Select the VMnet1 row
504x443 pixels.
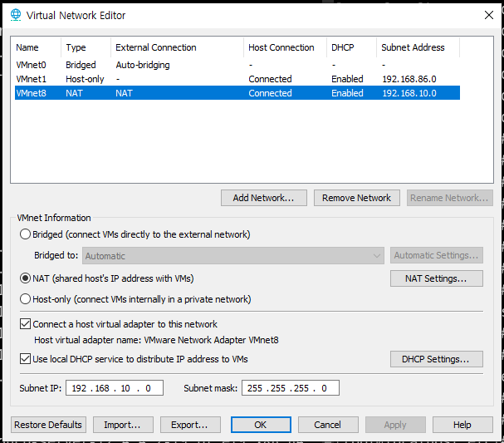tap(237, 79)
